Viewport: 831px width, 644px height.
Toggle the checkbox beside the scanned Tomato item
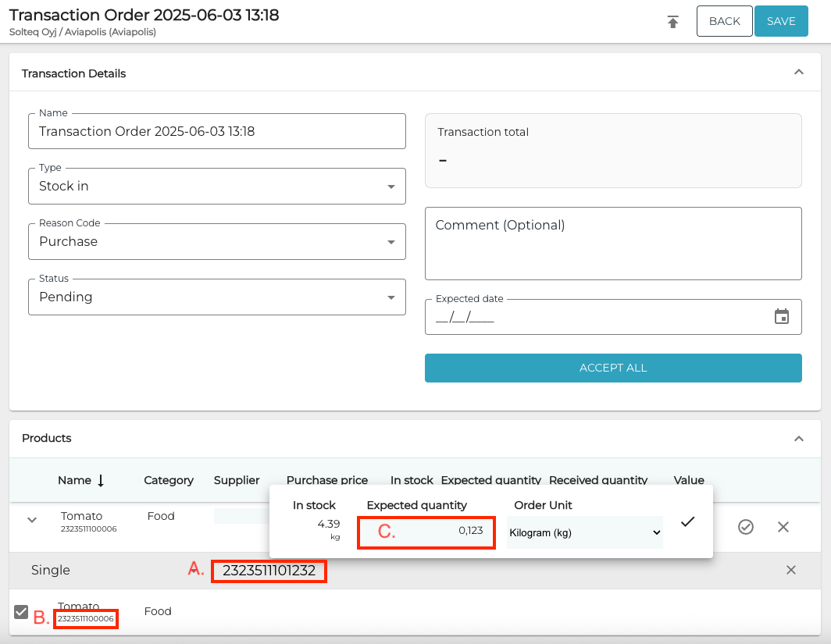22,612
